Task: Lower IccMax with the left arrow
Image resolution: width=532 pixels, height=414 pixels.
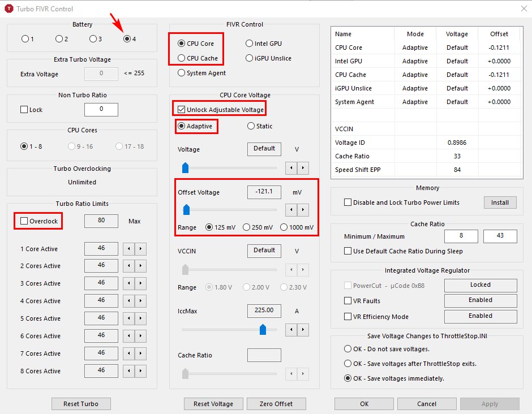Action: coord(291,330)
